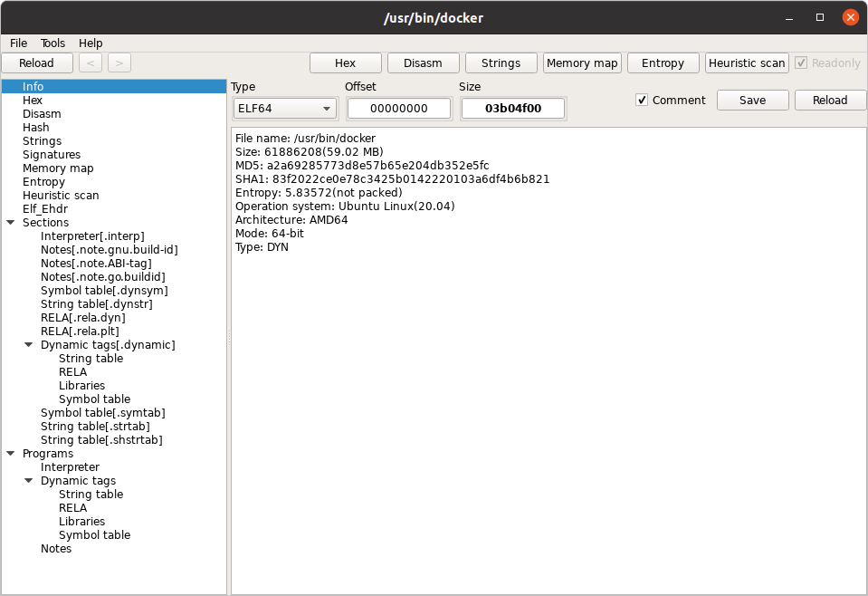
Task: Click the MD5 hash line
Action: 362,166
